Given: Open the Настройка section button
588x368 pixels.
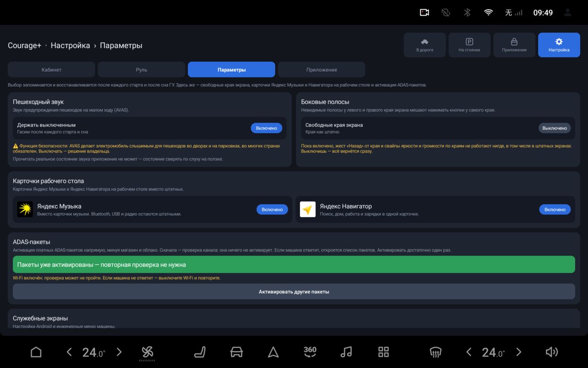Looking at the screenshot, I should coord(559,45).
